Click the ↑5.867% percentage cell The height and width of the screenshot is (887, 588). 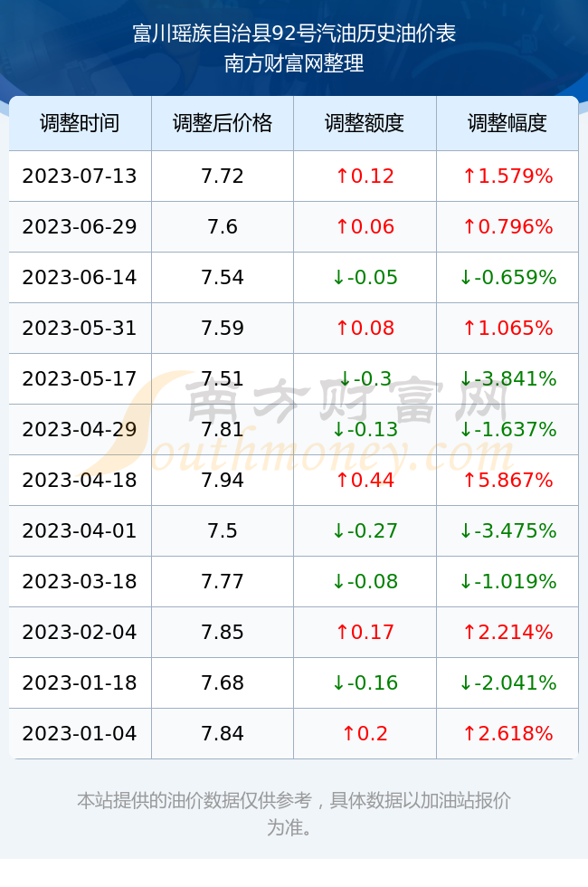[507, 480]
